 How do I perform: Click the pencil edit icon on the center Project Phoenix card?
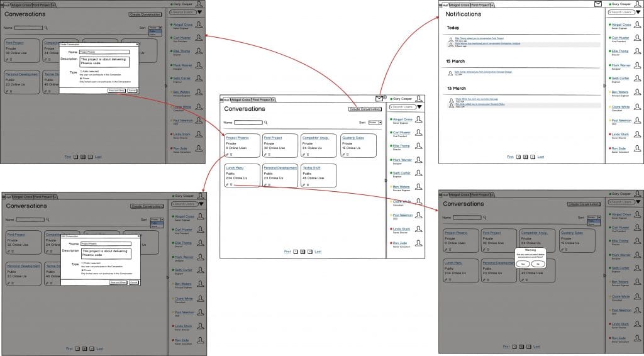227,155
